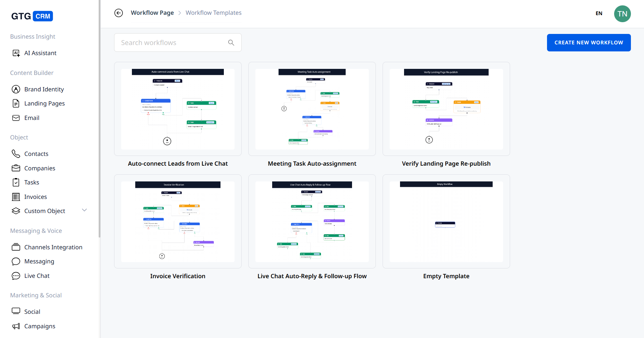Click the Brand Identity icon
Viewport: 644px width, 338px height.
click(16, 89)
